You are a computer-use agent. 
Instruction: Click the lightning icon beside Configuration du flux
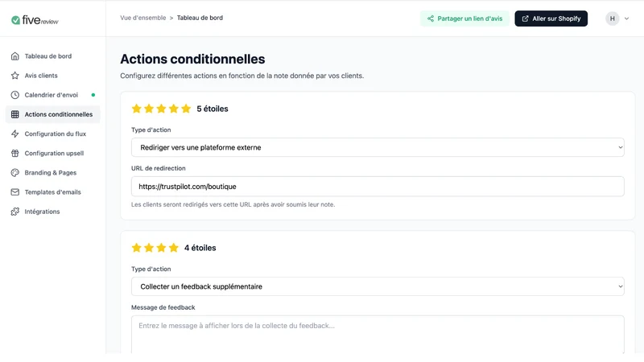(x=14, y=134)
